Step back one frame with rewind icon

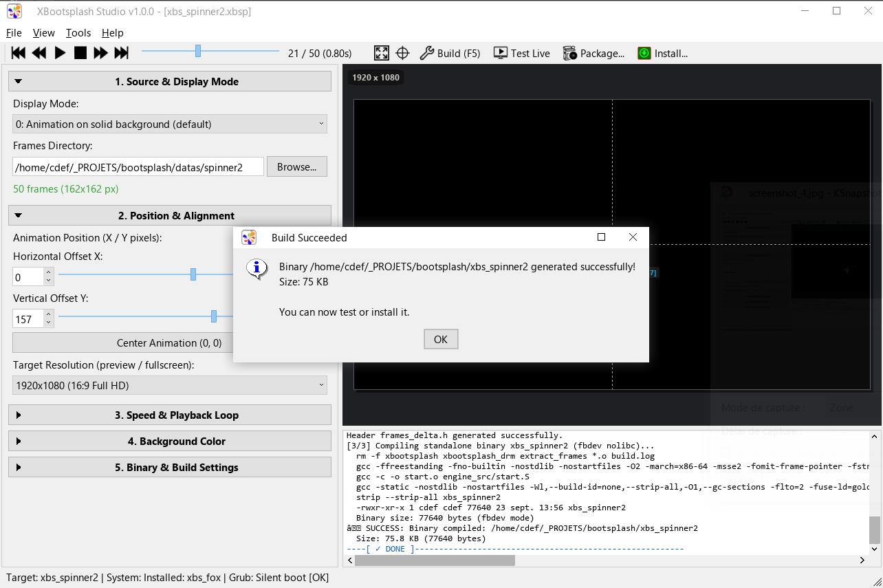(39, 53)
